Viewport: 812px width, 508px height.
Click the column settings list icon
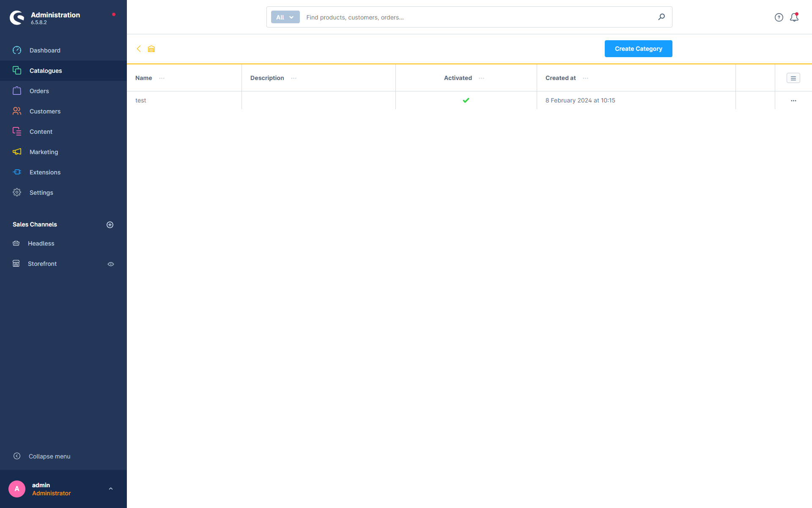pyautogui.click(x=793, y=78)
